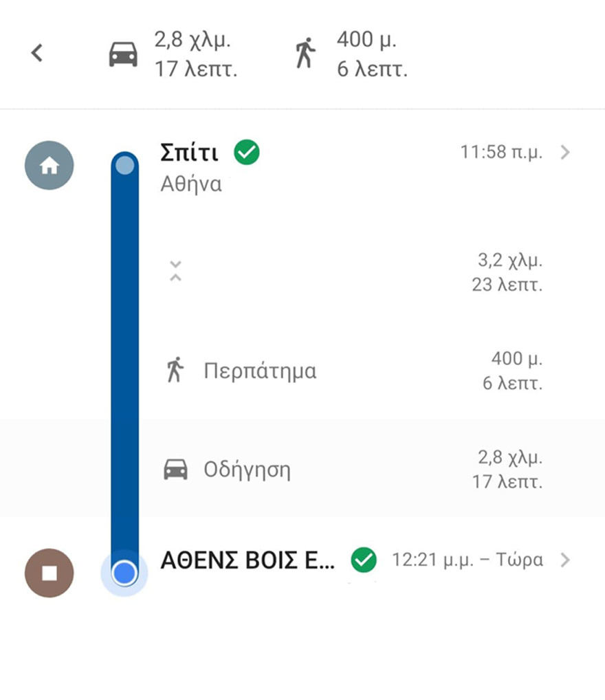Image resolution: width=605 pixels, height=700 pixels.
Task: Tap the green verified checkmark next to Σπίτι
Action: (247, 153)
